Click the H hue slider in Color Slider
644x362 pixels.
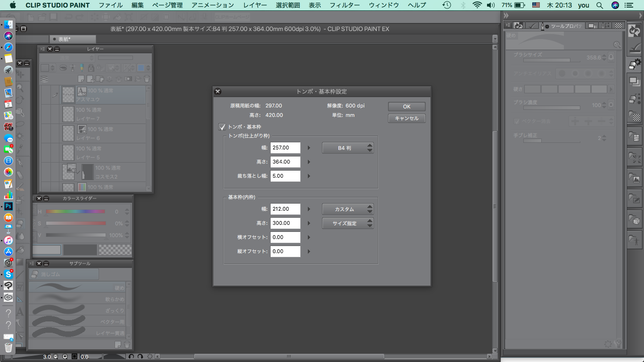[x=75, y=212]
